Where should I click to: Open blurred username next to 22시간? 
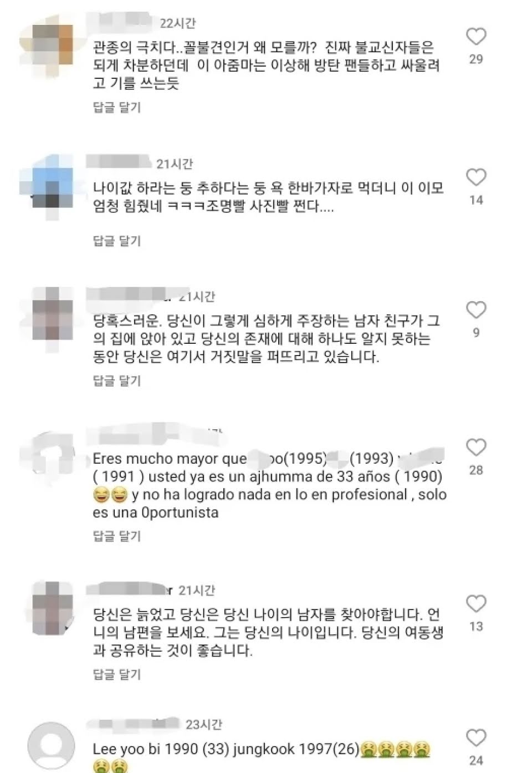tap(122, 23)
